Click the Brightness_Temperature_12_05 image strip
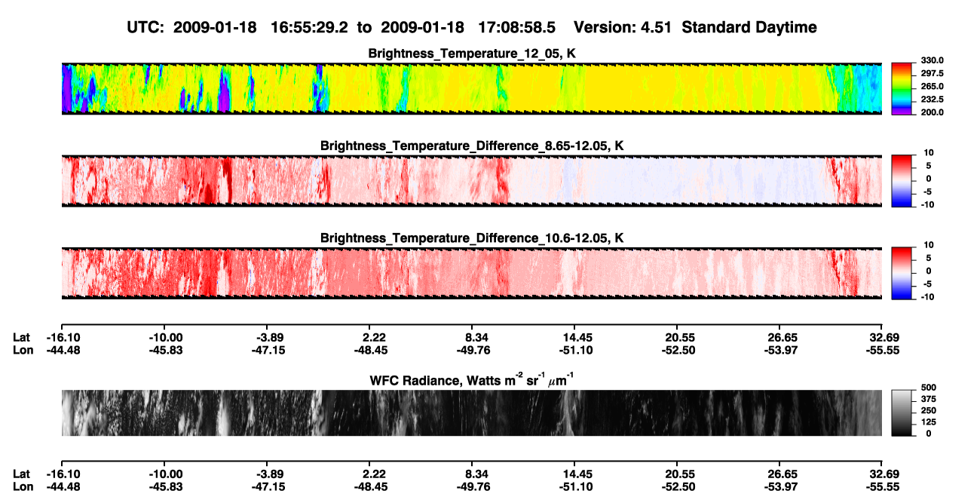This screenshot has width=980, height=503. click(x=471, y=89)
